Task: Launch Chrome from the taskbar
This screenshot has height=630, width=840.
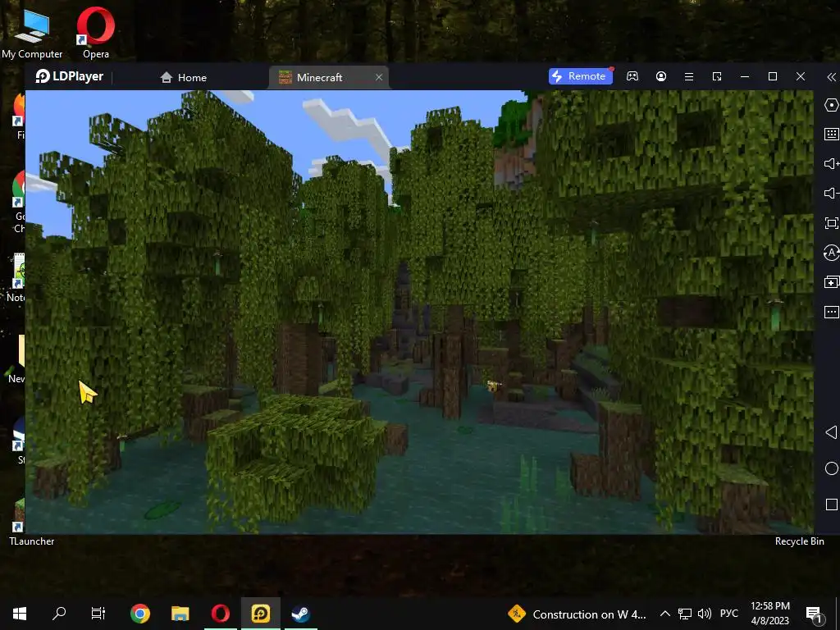Action: 139,614
